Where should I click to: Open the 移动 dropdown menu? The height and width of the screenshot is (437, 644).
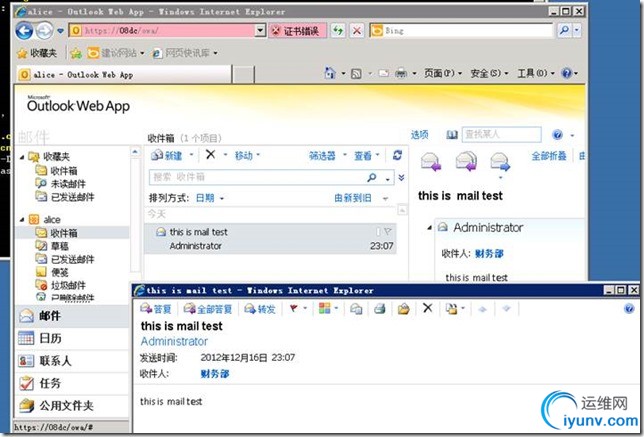tap(247, 155)
